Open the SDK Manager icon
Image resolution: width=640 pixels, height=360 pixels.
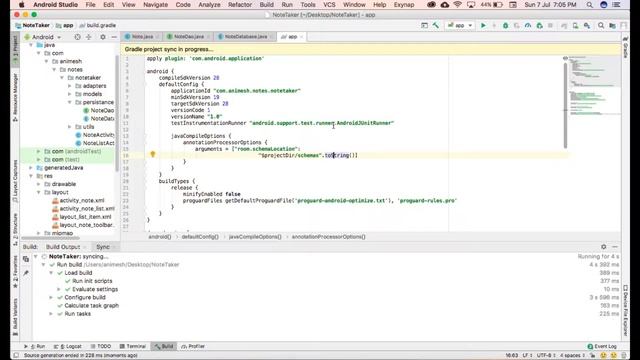point(587,25)
